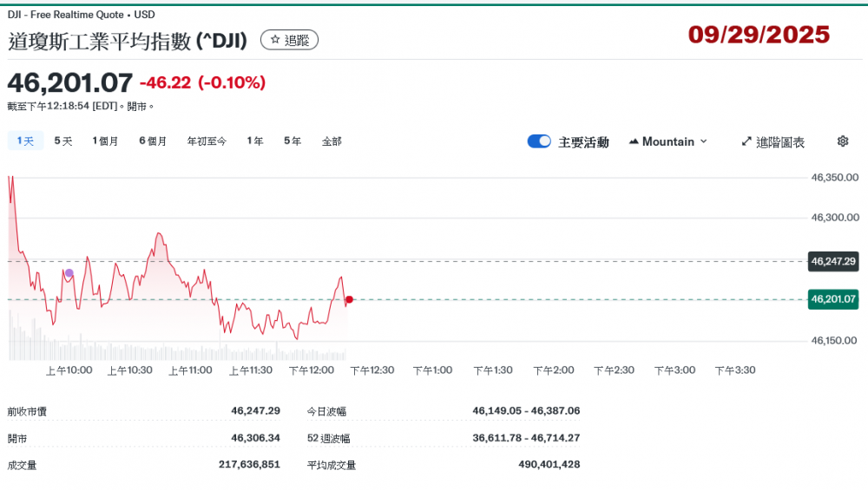Show the 年初至今 range
The height and width of the screenshot is (490, 868).
click(x=207, y=140)
